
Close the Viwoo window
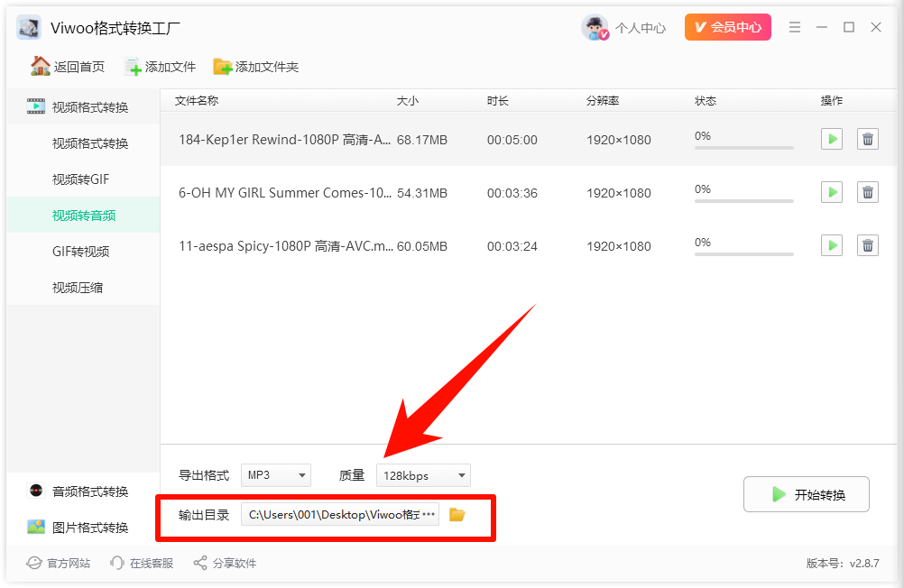876,27
